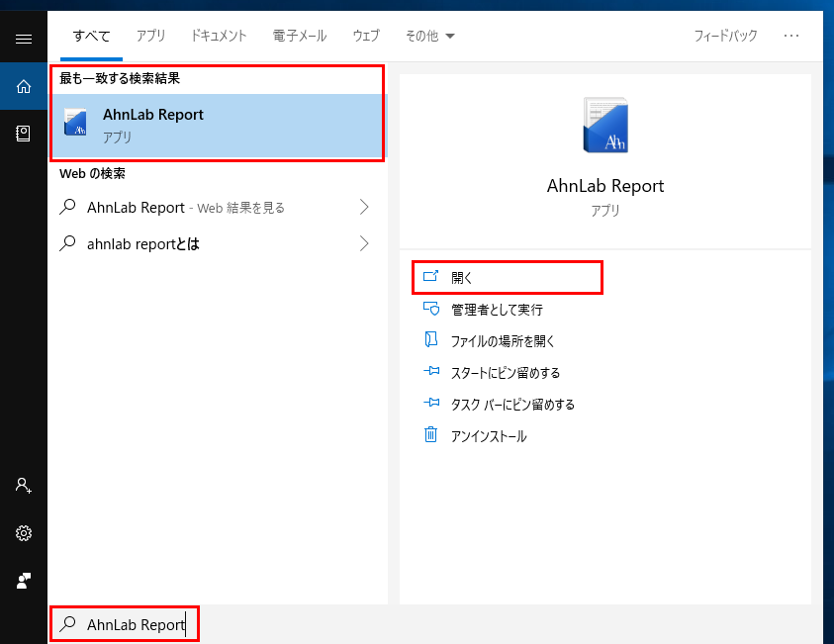This screenshot has height=644, width=834.
Task: Switch to the ウェブ tab
Action: (x=366, y=37)
